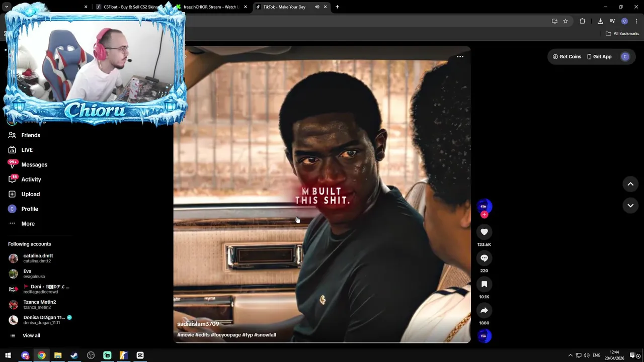Open the Windows Start menu
This screenshot has width=644, height=362.
[8, 355]
